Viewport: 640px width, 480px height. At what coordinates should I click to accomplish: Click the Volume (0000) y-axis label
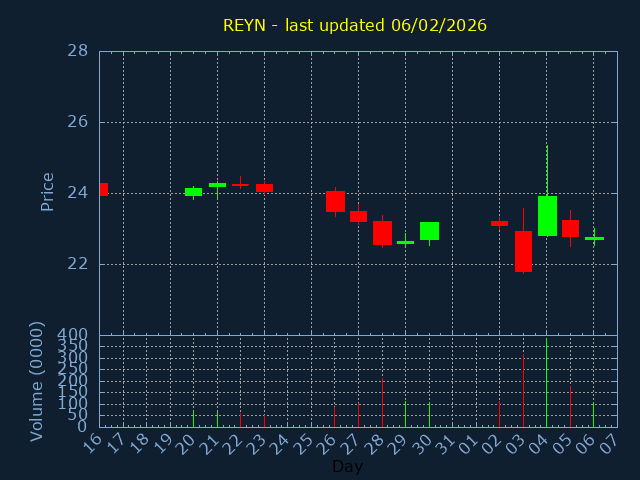(37, 380)
